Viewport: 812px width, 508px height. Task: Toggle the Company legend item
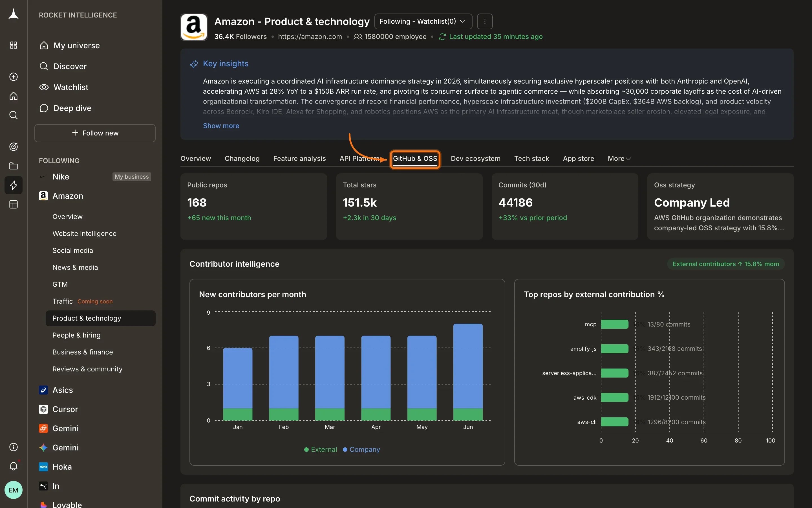coord(361,450)
